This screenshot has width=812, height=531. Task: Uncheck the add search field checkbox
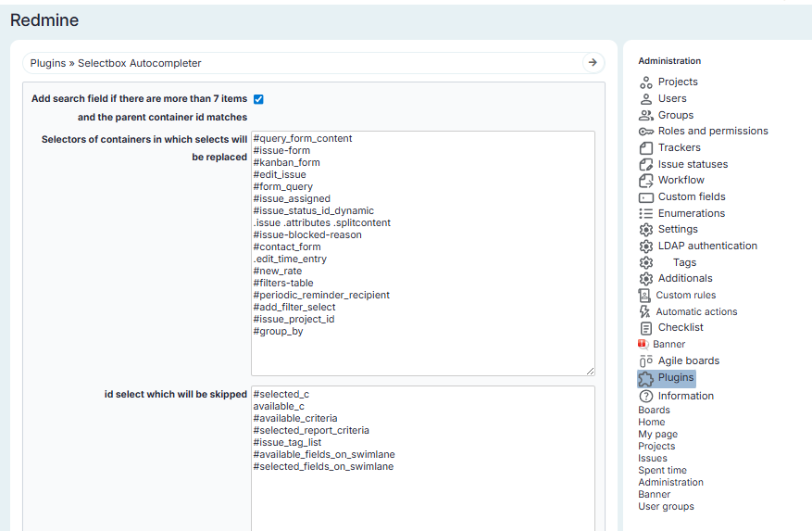pos(258,99)
